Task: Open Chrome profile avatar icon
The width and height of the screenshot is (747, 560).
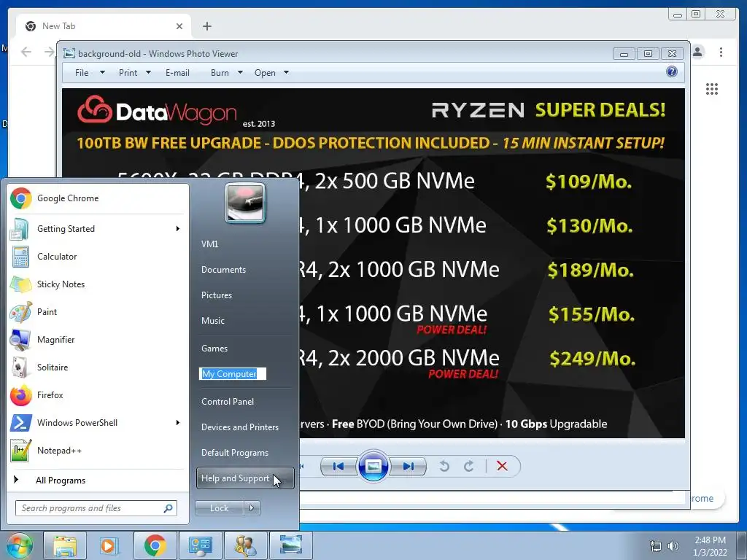Action: (697, 52)
